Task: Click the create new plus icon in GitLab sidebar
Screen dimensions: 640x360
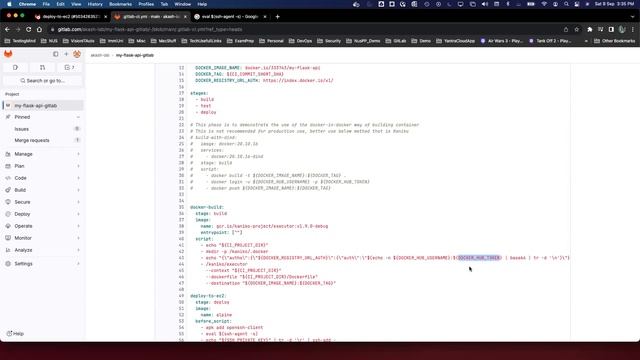Action: click(66, 54)
